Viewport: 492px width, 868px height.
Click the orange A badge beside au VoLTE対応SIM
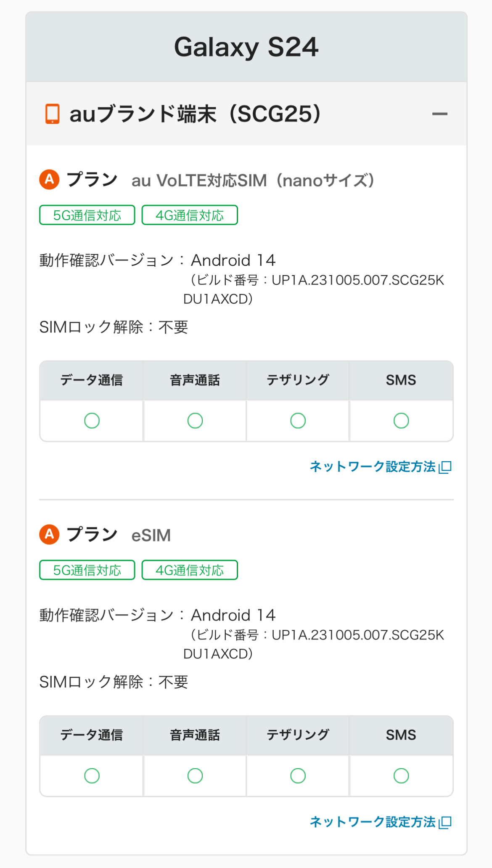click(50, 180)
